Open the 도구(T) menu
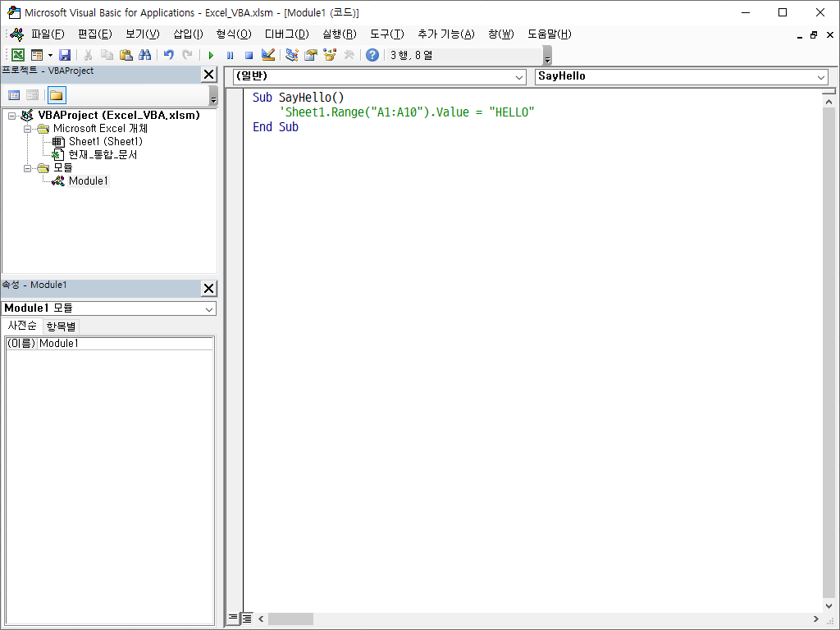The height and width of the screenshot is (630, 840). pyautogui.click(x=387, y=34)
